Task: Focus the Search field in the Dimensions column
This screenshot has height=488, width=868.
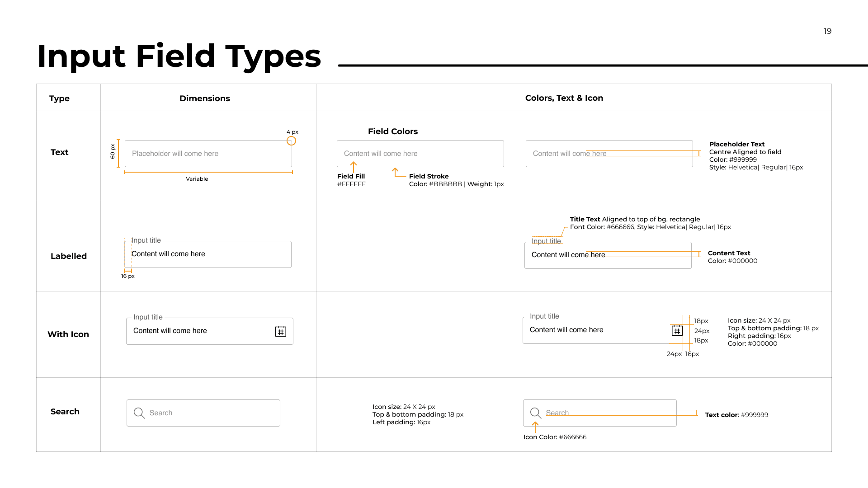Action: click(x=203, y=413)
